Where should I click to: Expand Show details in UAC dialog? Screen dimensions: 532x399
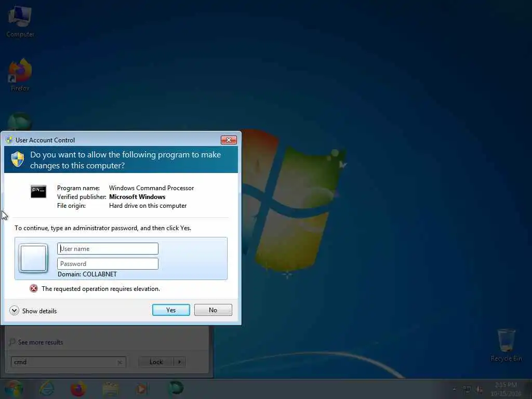click(33, 311)
